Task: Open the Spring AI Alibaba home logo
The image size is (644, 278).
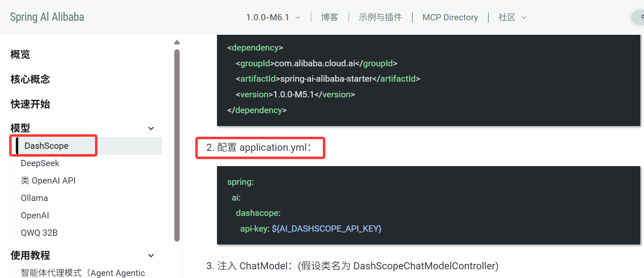Action: (x=47, y=17)
